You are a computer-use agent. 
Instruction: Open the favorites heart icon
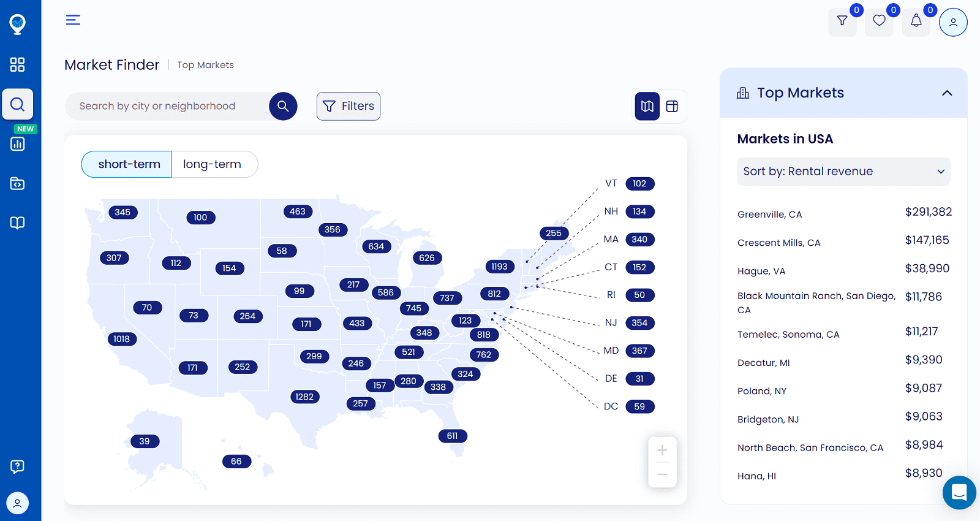(x=880, y=22)
